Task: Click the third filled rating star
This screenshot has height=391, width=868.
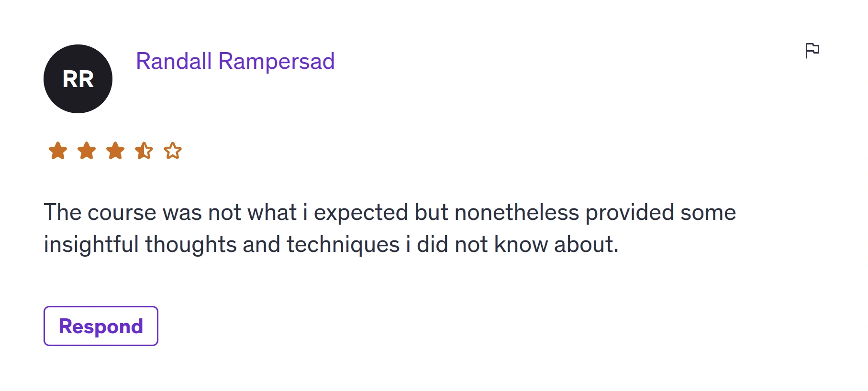Action: coord(115,151)
